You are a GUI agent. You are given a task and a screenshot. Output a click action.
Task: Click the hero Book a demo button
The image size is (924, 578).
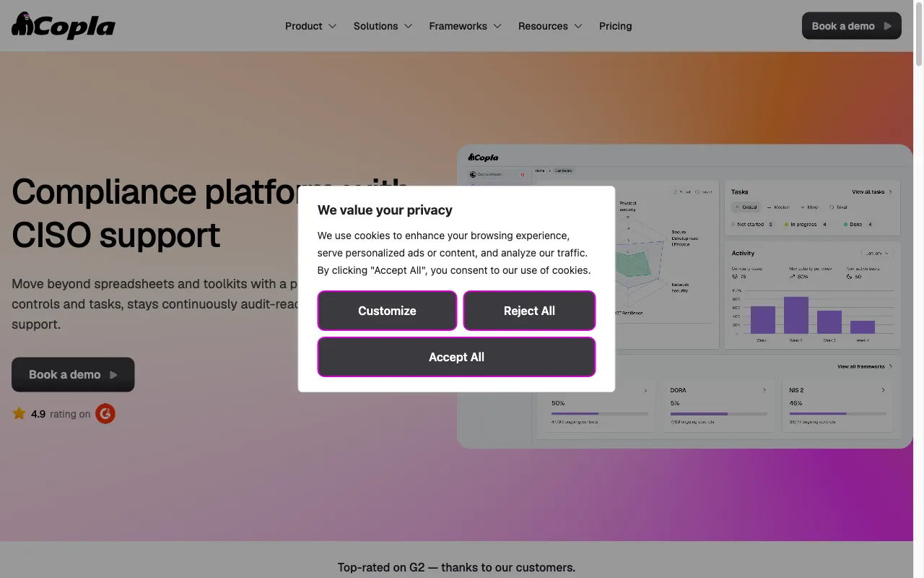(73, 374)
